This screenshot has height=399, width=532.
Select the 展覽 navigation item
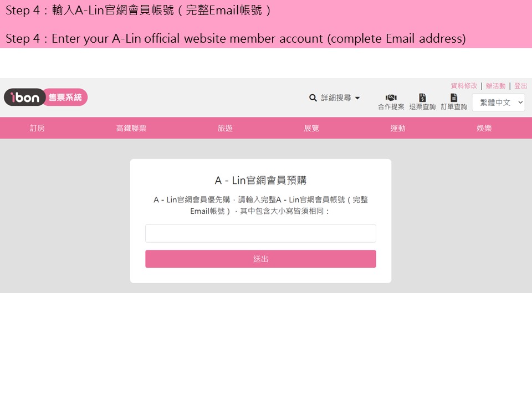coord(311,128)
